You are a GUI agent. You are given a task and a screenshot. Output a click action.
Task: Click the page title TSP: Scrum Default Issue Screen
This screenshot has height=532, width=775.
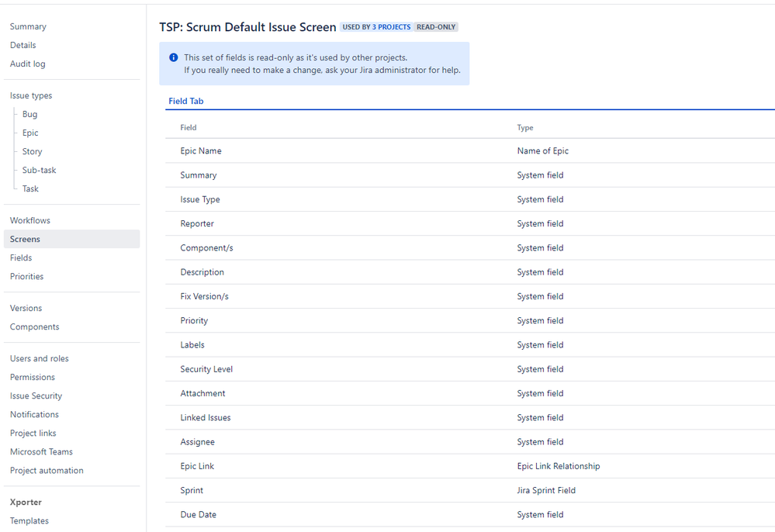247,27
